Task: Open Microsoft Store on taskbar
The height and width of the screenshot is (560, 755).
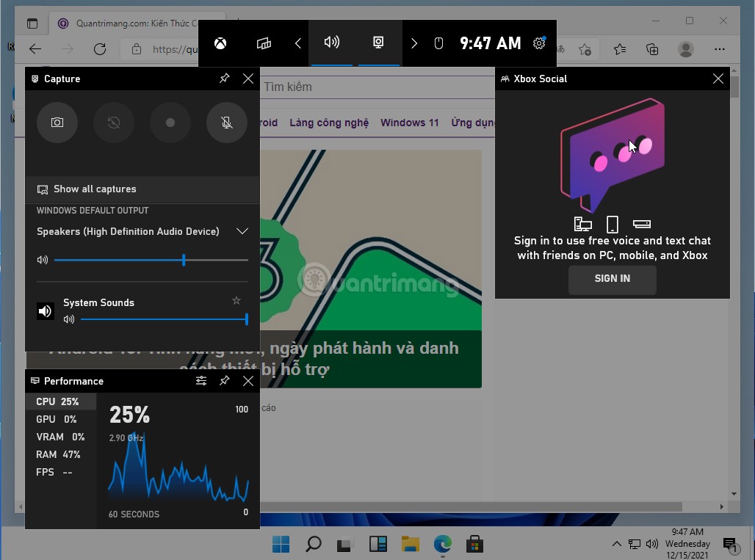Action: (x=474, y=545)
